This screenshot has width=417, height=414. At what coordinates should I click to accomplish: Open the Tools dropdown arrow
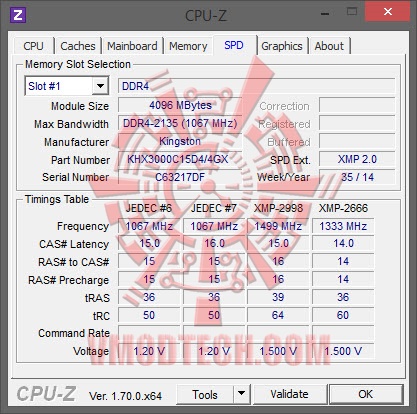pos(241,394)
